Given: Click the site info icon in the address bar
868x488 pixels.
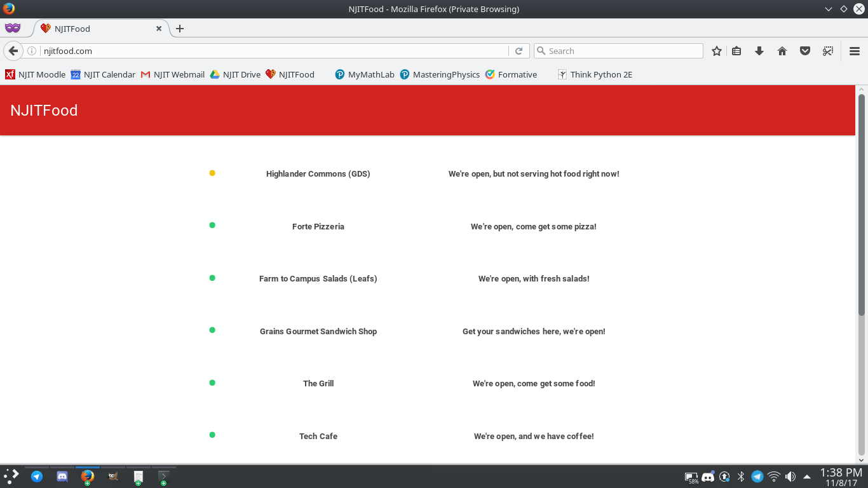Looking at the screenshot, I should tap(32, 51).
